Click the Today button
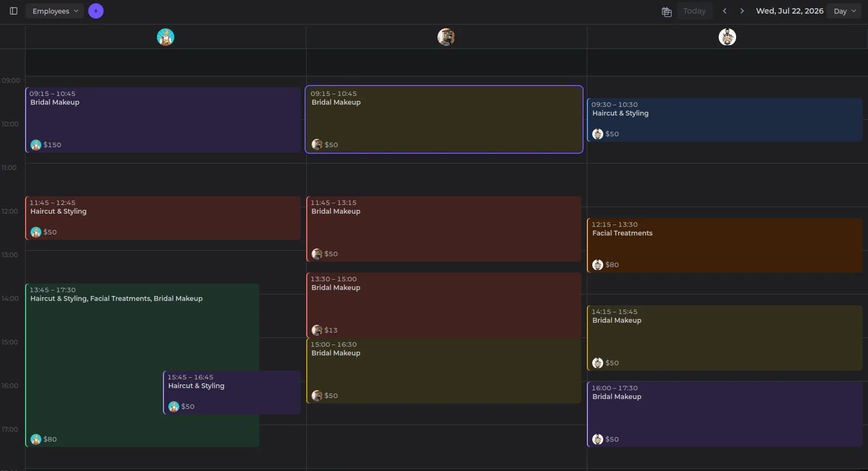Viewport: 868px width, 471px height. tap(694, 11)
